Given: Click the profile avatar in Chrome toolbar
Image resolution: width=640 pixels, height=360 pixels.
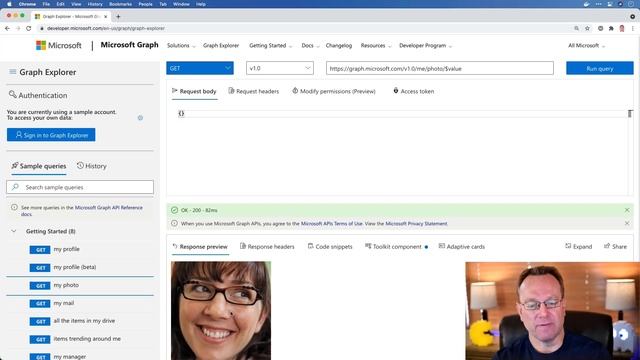Looking at the screenshot, I should click(622, 28).
